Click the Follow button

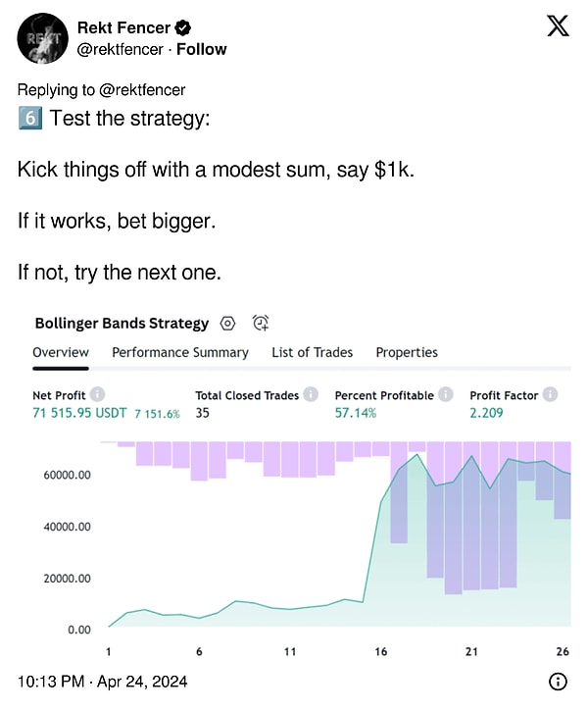coord(202,49)
